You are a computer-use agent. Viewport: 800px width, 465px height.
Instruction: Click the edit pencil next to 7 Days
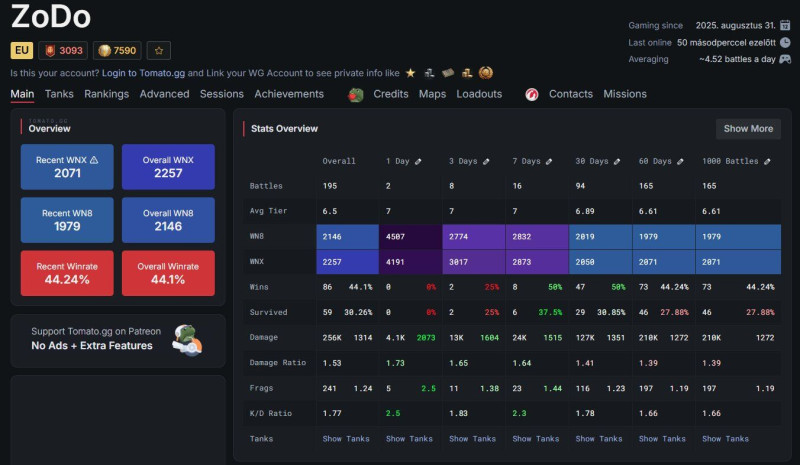[x=544, y=161]
